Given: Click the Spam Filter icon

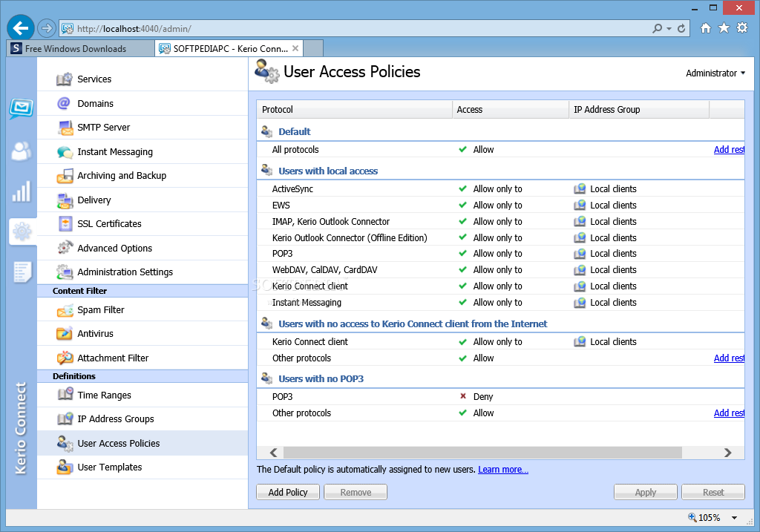Looking at the screenshot, I should (x=65, y=310).
